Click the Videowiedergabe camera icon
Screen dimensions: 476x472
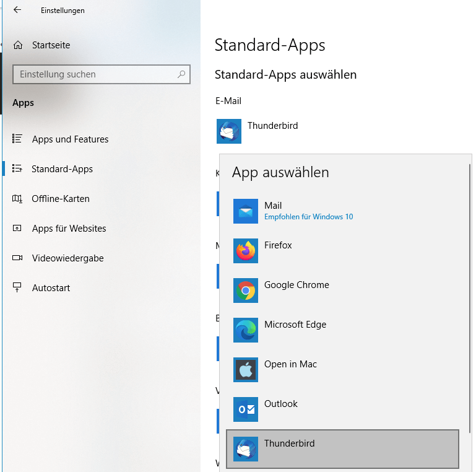[17, 258]
